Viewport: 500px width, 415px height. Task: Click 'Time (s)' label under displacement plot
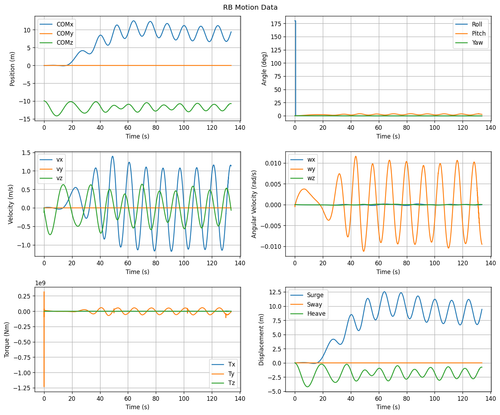[388, 407]
